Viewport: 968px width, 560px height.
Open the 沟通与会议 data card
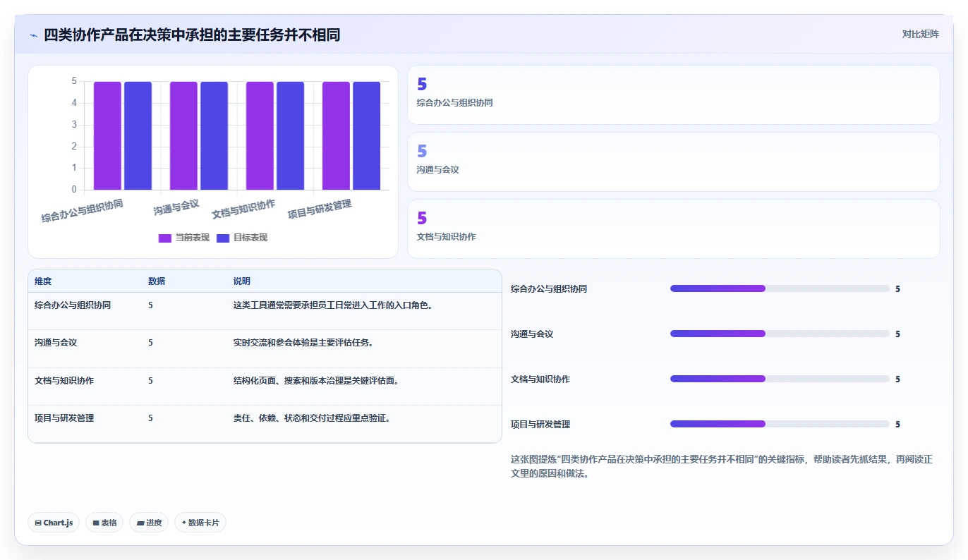[674, 162]
